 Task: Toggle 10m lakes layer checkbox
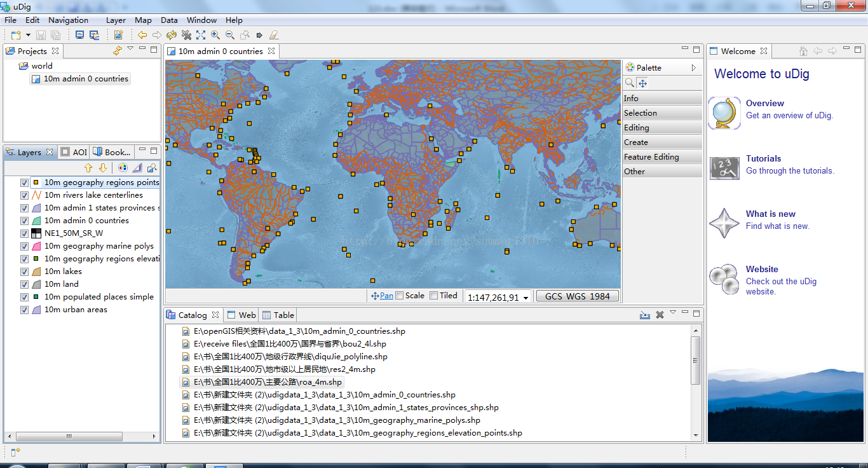(x=24, y=272)
